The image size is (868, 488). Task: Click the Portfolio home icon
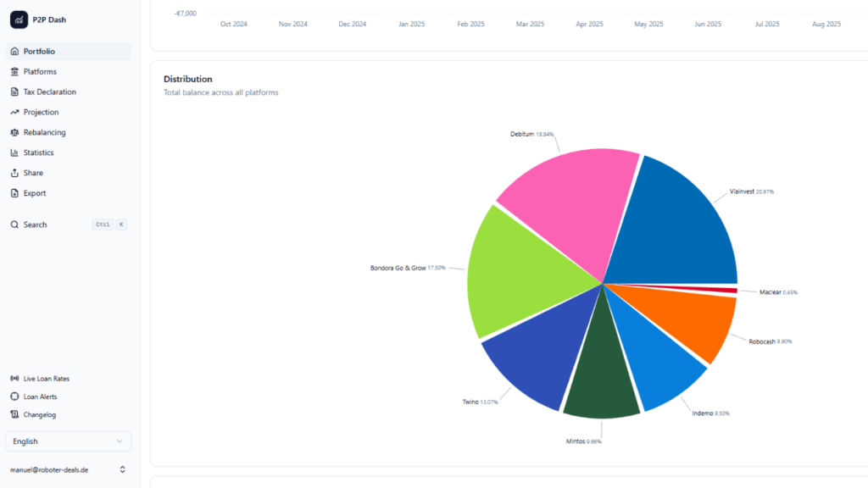14,52
